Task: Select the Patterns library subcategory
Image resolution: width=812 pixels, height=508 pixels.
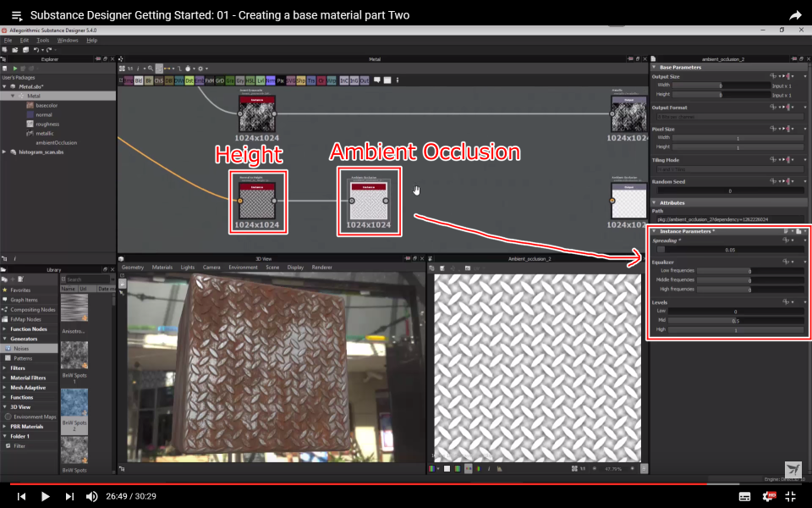Action: (x=29, y=358)
